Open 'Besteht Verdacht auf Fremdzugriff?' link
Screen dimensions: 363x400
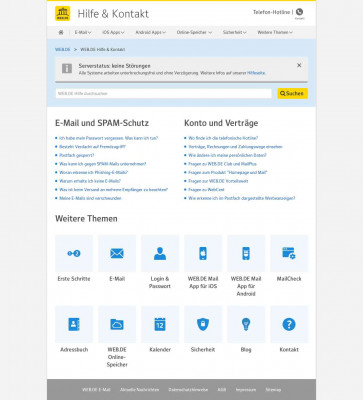[92, 147]
